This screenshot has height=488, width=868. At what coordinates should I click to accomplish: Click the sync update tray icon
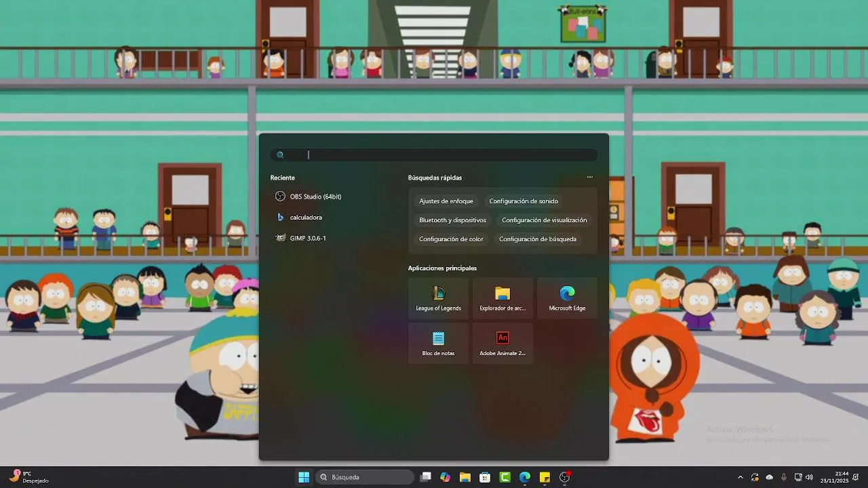coord(755,477)
